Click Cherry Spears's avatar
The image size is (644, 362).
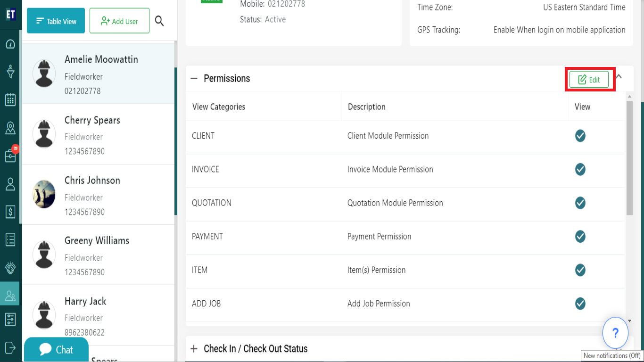(44, 134)
